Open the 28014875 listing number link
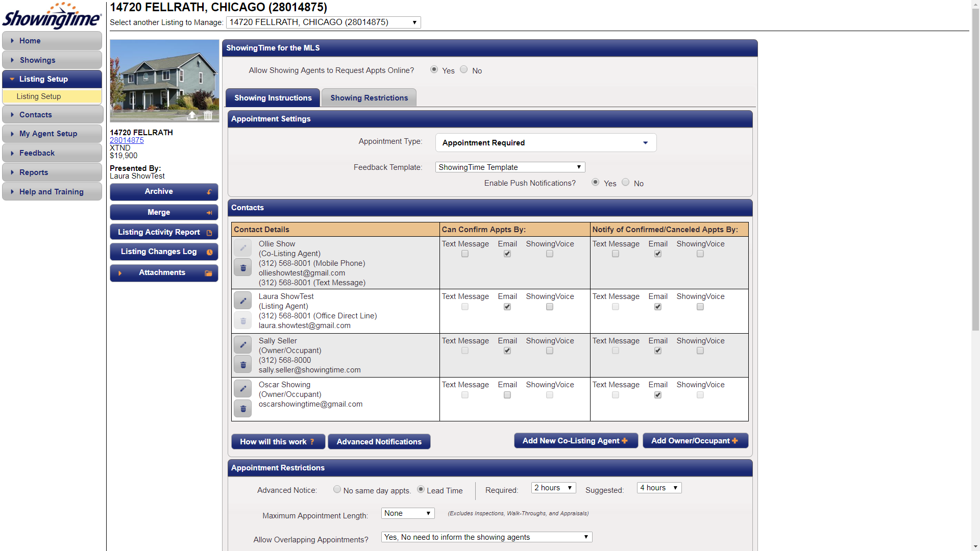This screenshot has width=980, height=551. tap(127, 140)
